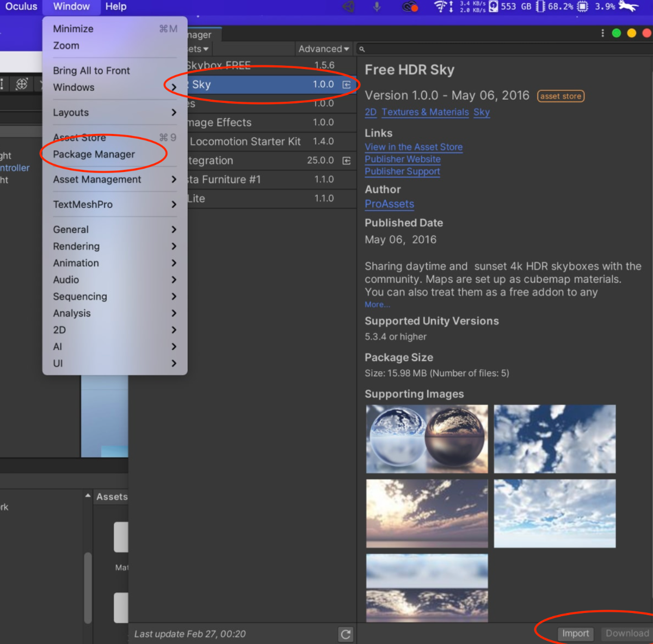The image size is (653, 644).
Task: Select the Skybox FREE 1.5.6 package row
Action: [272, 65]
